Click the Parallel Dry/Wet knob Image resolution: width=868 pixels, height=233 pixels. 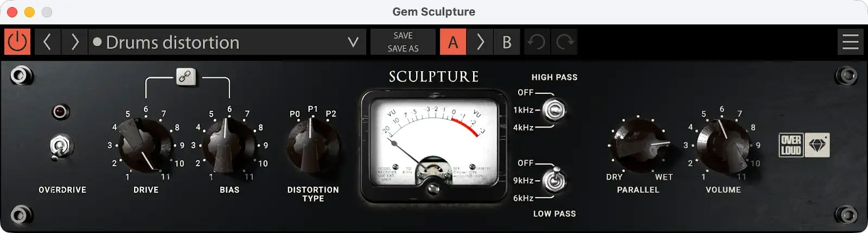(x=639, y=145)
